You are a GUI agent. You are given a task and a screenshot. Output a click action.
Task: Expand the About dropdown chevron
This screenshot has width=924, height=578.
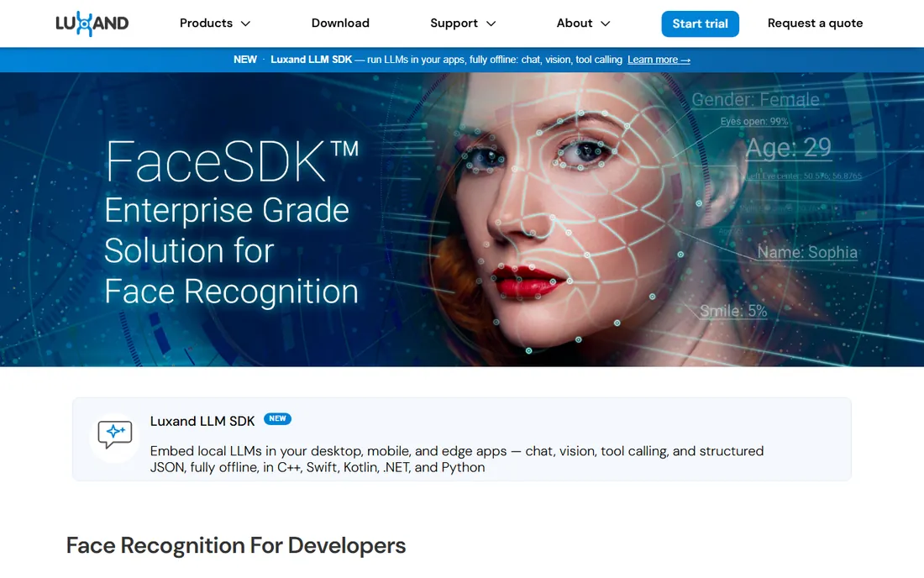tap(605, 24)
